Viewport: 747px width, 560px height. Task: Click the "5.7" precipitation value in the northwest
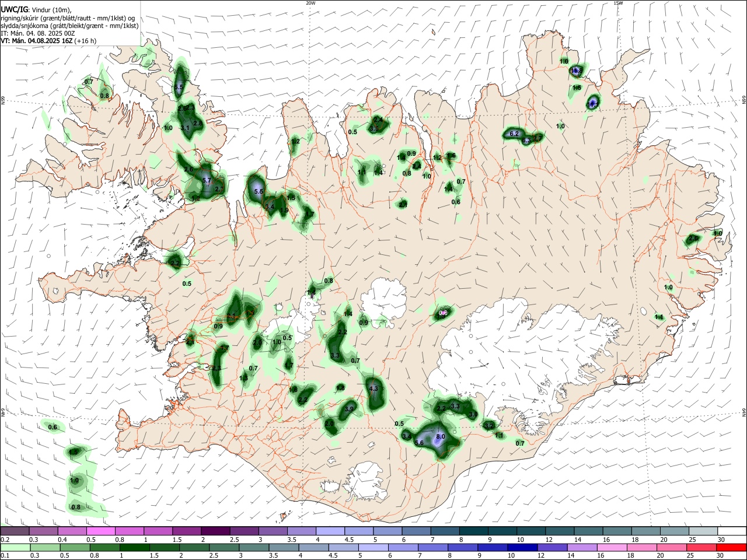click(x=207, y=181)
